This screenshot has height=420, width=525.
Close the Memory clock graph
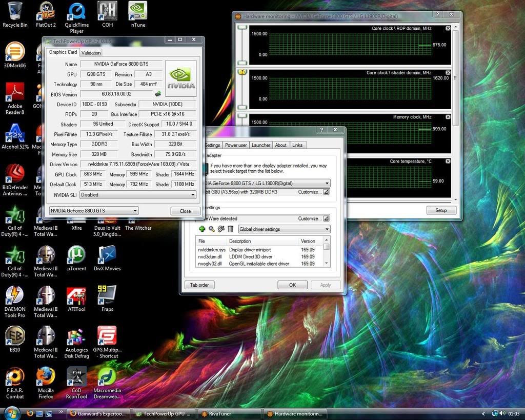(x=448, y=117)
